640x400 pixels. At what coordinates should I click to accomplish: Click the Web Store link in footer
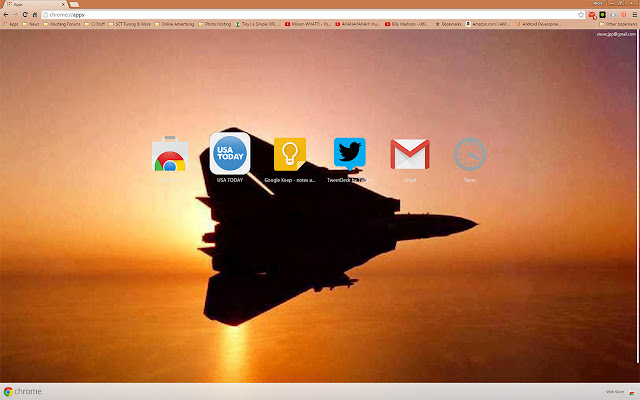[615, 392]
